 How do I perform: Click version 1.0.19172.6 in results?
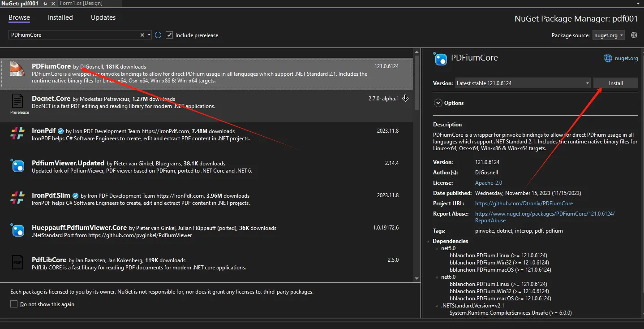click(x=386, y=228)
